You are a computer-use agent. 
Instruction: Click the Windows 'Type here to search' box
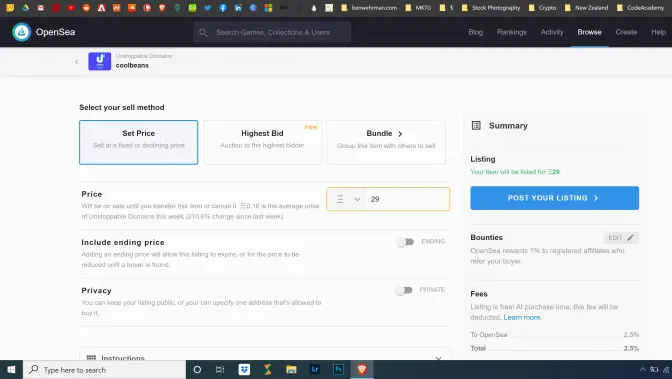tap(105, 370)
